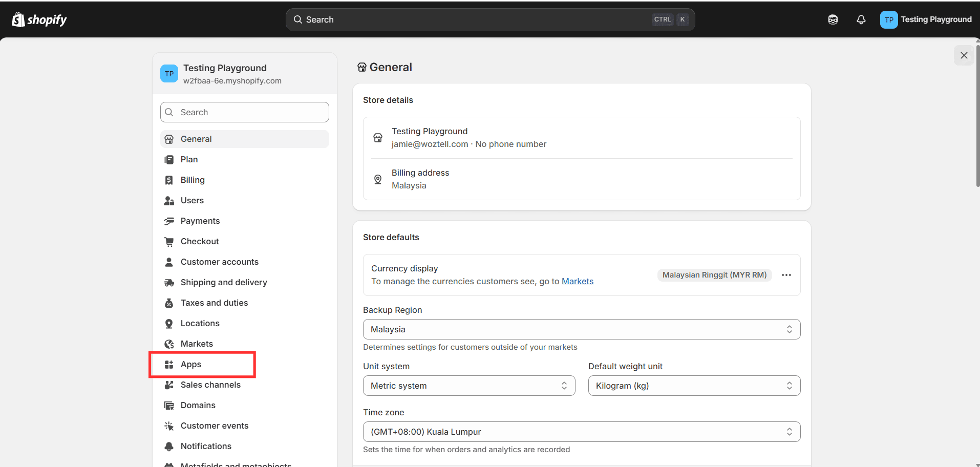This screenshot has width=980, height=467.
Task: Click the Payments icon in settings sidebar
Action: pyautogui.click(x=169, y=221)
